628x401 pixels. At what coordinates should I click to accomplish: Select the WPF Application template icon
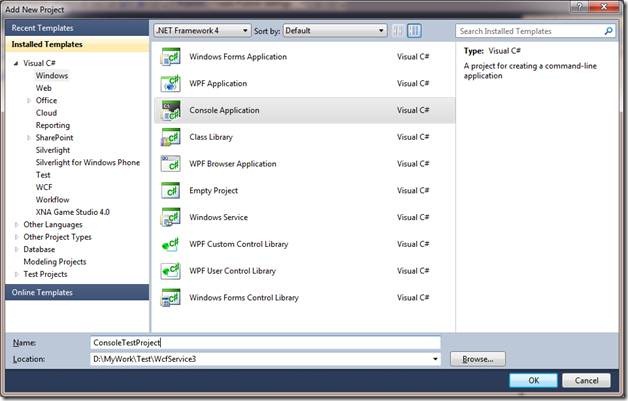tap(170, 83)
